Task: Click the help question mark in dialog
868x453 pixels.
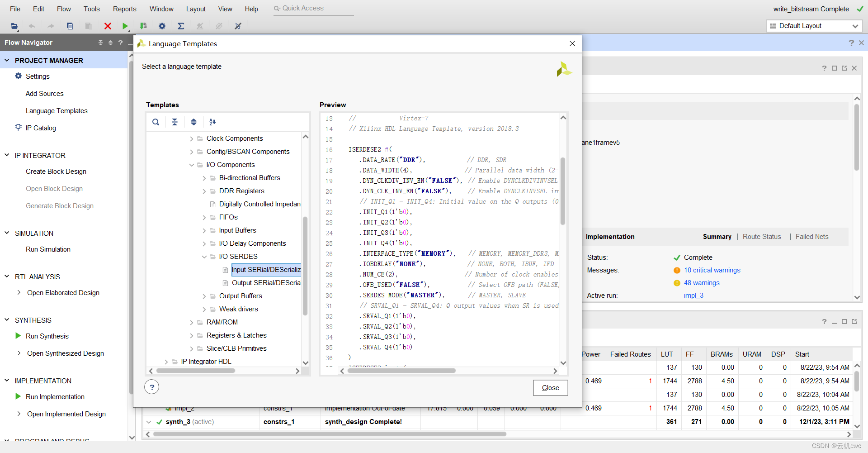Action: click(x=152, y=387)
